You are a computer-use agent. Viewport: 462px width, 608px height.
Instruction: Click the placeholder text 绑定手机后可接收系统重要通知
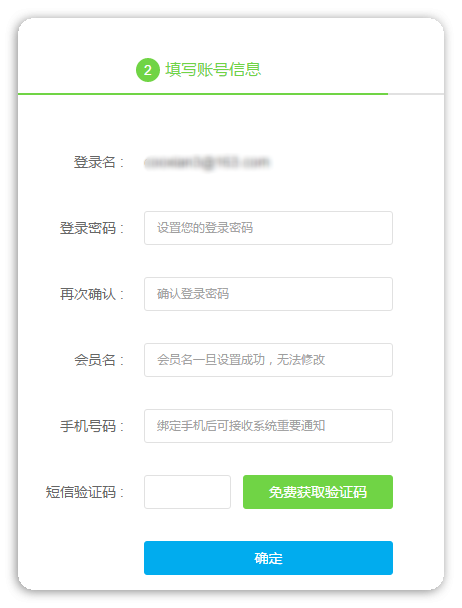[241, 426]
